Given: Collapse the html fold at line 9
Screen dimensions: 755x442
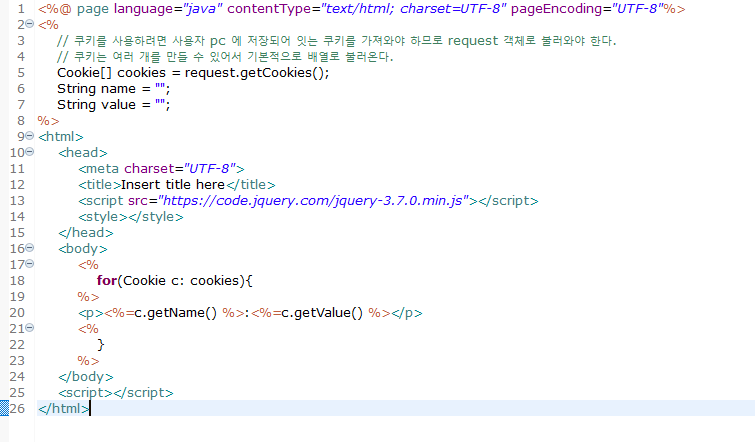Looking at the screenshot, I should tap(29, 136).
